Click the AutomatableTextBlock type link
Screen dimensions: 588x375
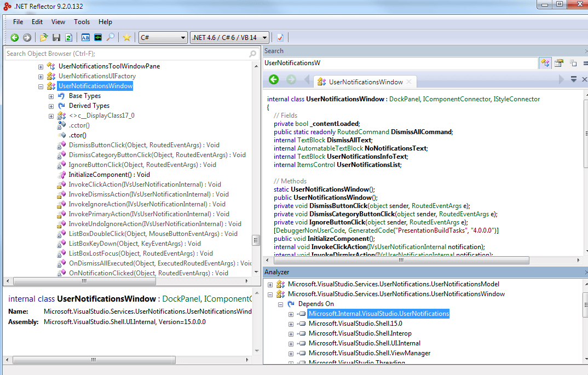[x=330, y=148]
